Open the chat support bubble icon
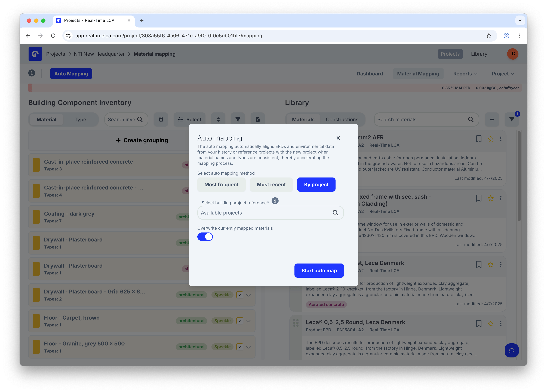The image size is (547, 392). [x=511, y=350]
